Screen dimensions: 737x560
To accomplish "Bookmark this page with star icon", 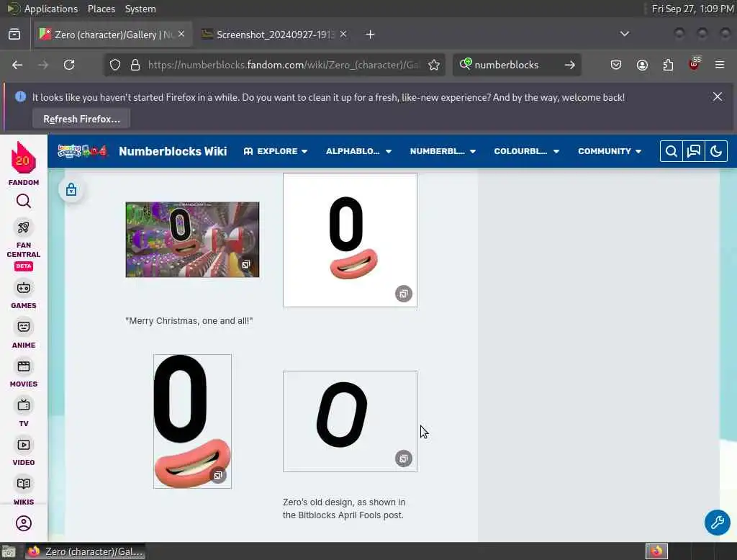I will 434,65.
